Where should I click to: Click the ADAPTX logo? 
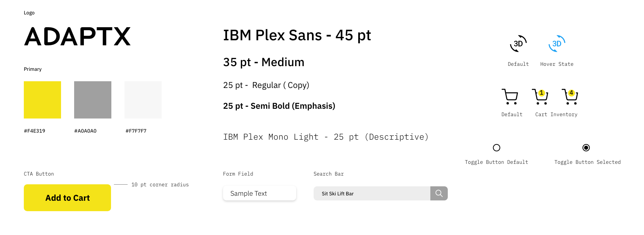click(x=77, y=36)
